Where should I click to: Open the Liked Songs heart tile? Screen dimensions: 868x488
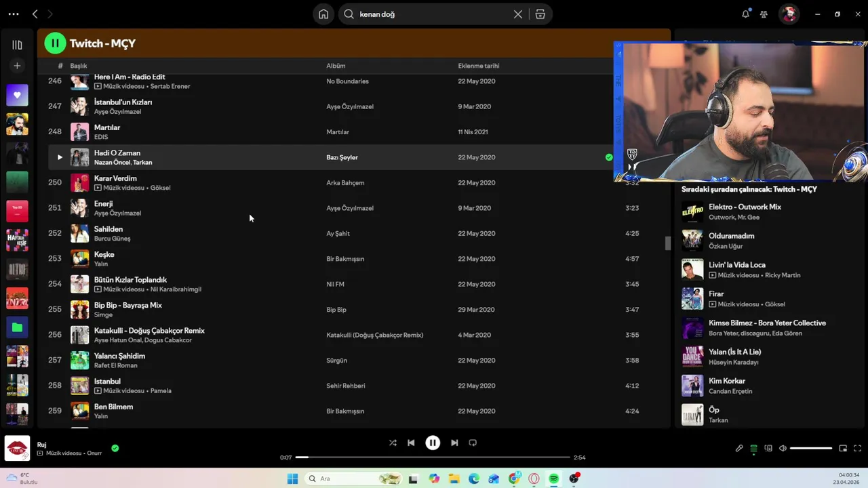coord(17,95)
